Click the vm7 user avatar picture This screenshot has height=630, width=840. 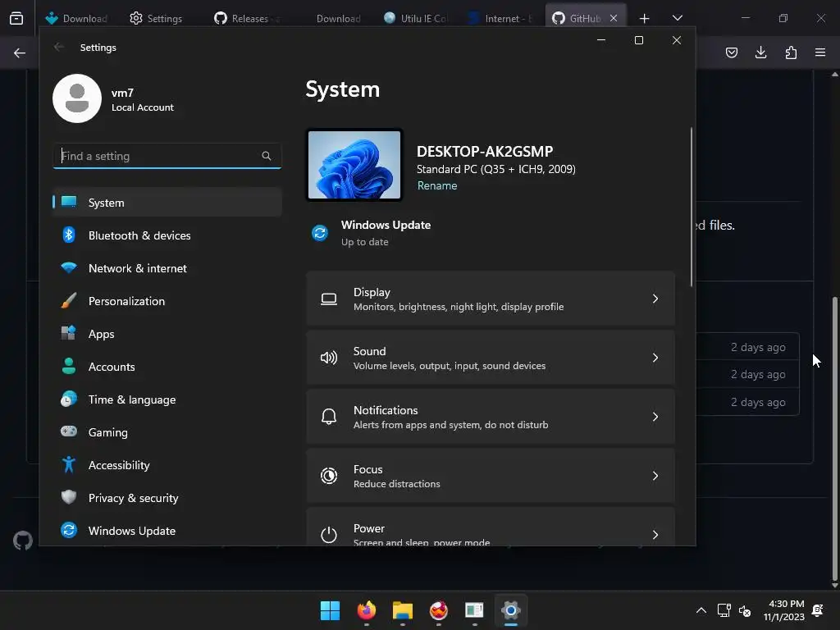point(77,98)
